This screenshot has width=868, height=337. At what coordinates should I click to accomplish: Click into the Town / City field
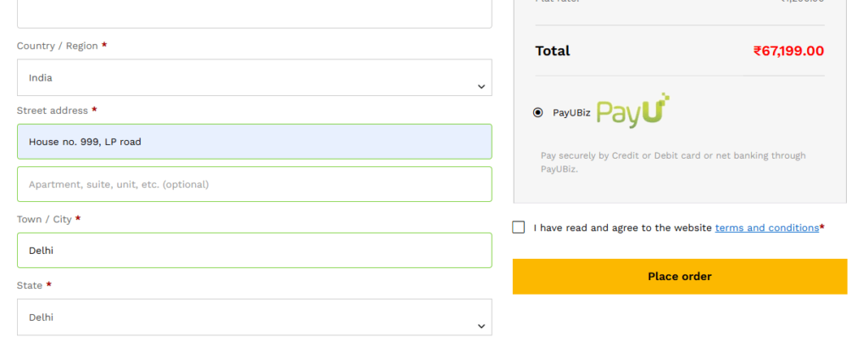(254, 250)
